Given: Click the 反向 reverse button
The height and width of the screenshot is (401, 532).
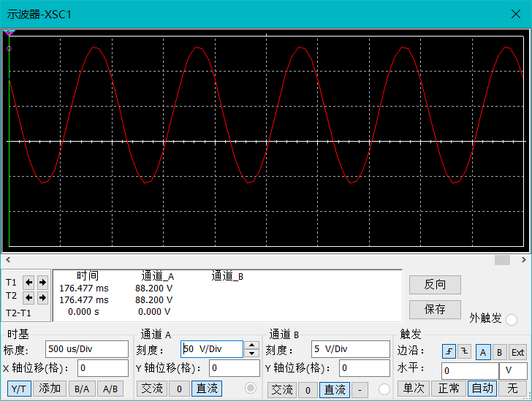Looking at the screenshot, I should [435, 285].
